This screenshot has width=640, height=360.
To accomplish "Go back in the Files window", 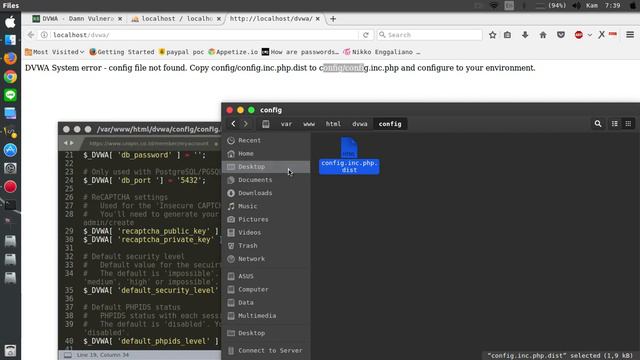I will 233,124.
